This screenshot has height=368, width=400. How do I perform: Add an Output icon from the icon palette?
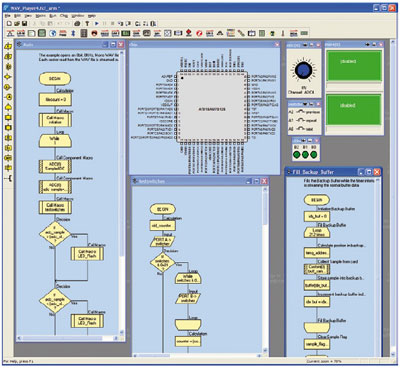(x=8, y=56)
